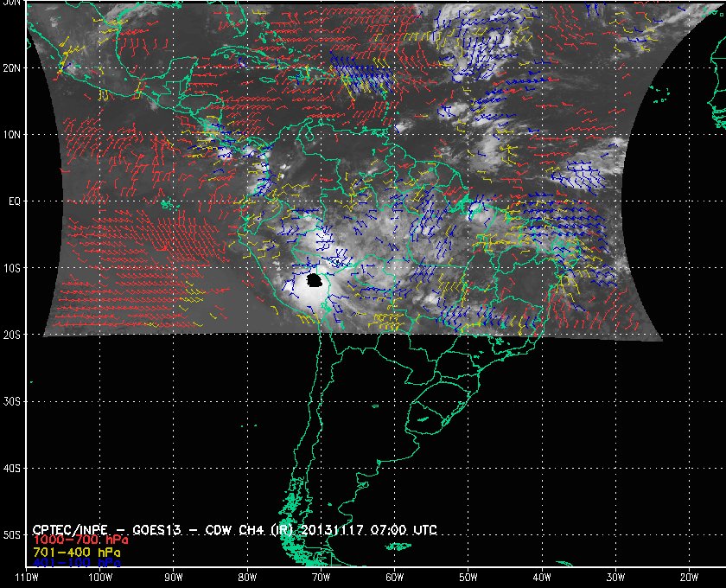Select the EQ equator label
The height and width of the screenshot is (588, 726).
(15, 201)
